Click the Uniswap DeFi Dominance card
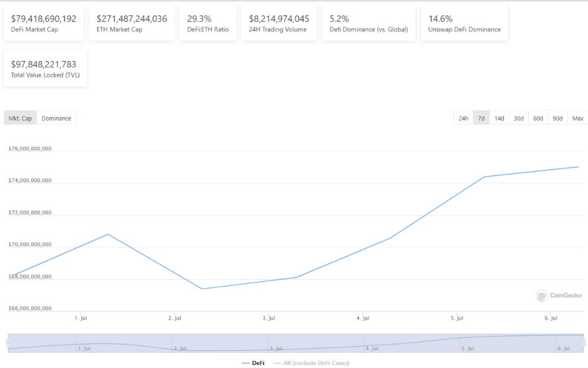Image resolution: width=588 pixels, height=368 pixels. click(x=464, y=23)
